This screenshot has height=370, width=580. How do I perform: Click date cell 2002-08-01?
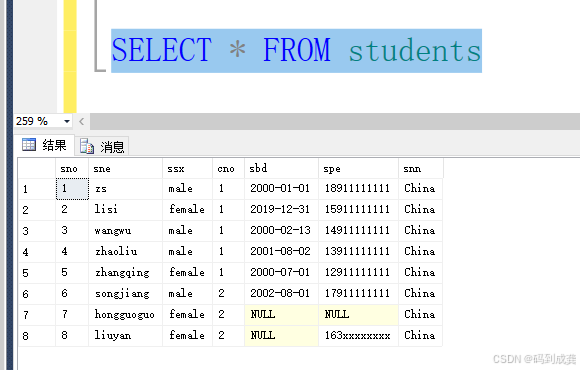click(x=281, y=295)
